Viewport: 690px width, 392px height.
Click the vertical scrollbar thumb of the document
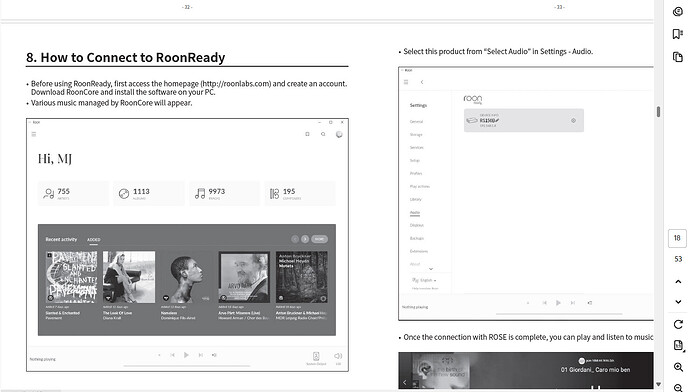(x=658, y=112)
